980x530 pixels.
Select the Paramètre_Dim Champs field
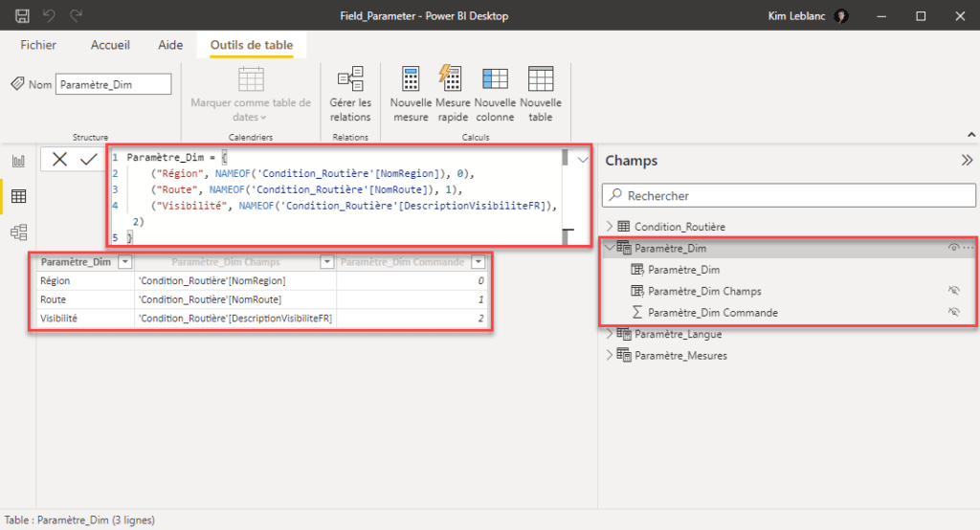[704, 291]
